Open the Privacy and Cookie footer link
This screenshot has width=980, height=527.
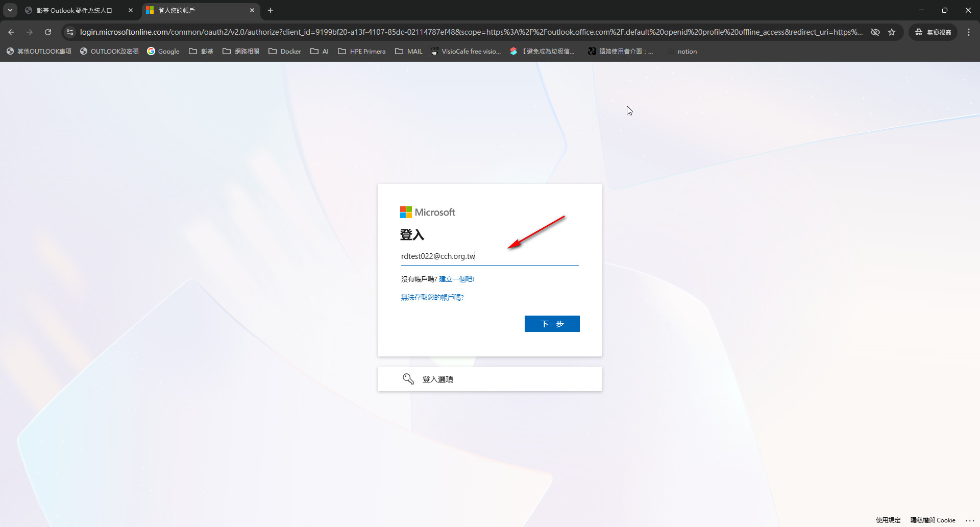tap(933, 520)
